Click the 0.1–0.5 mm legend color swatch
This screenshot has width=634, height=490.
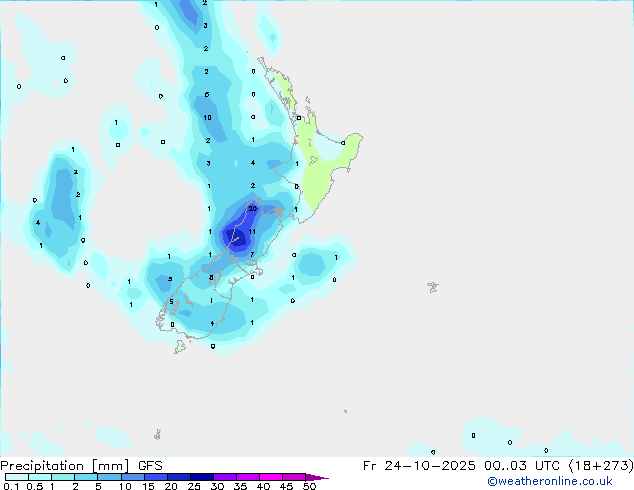17,477
